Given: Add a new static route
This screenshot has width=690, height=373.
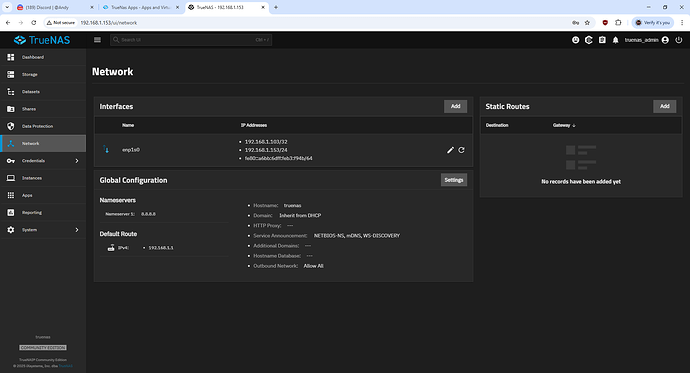Looking at the screenshot, I should point(664,106).
